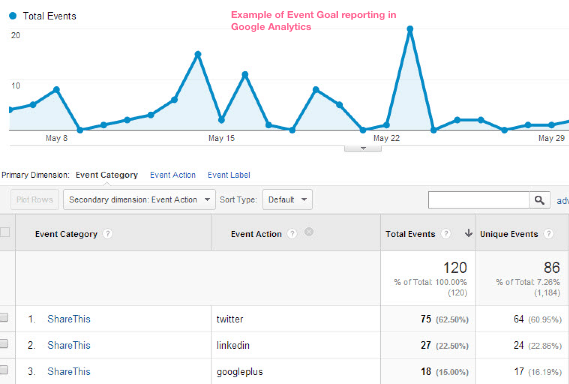Open ShareThis link in the linkedin row
The height and width of the screenshot is (384, 569).
69,345
